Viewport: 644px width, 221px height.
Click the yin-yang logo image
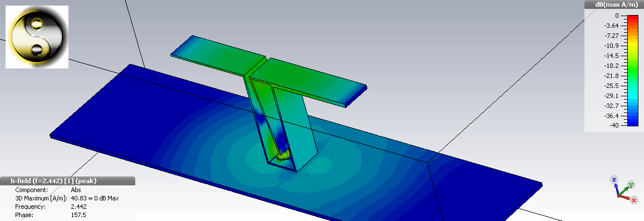click(x=37, y=37)
